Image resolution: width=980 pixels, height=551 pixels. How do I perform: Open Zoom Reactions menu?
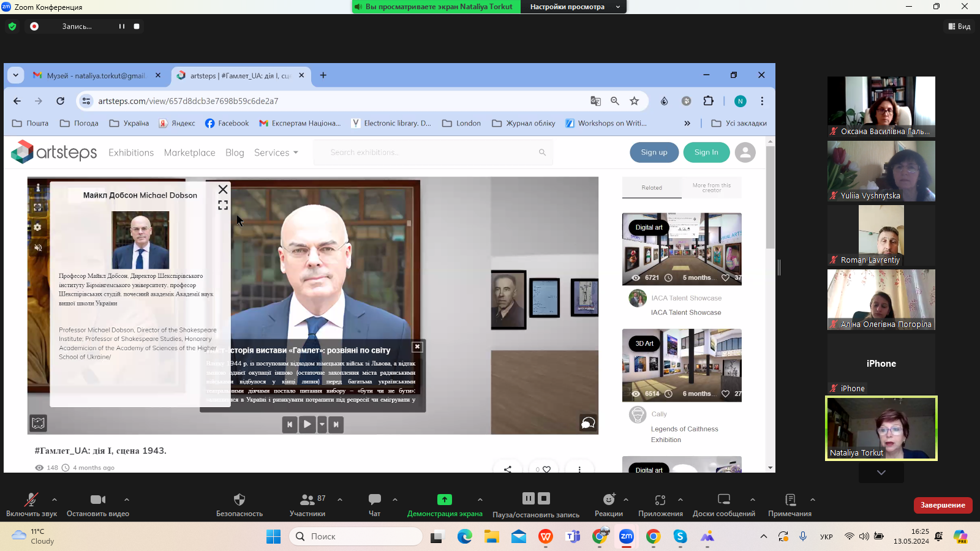608,504
